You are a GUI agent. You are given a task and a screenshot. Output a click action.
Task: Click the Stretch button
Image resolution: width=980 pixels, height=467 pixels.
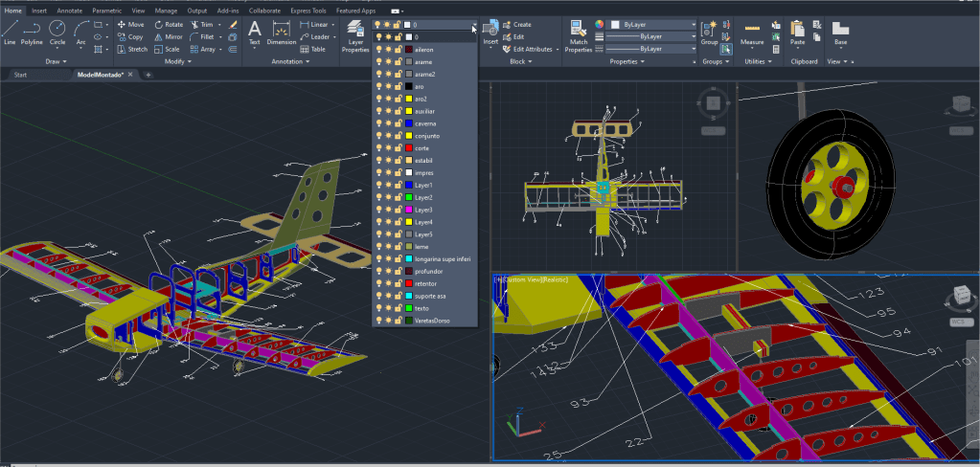132,49
